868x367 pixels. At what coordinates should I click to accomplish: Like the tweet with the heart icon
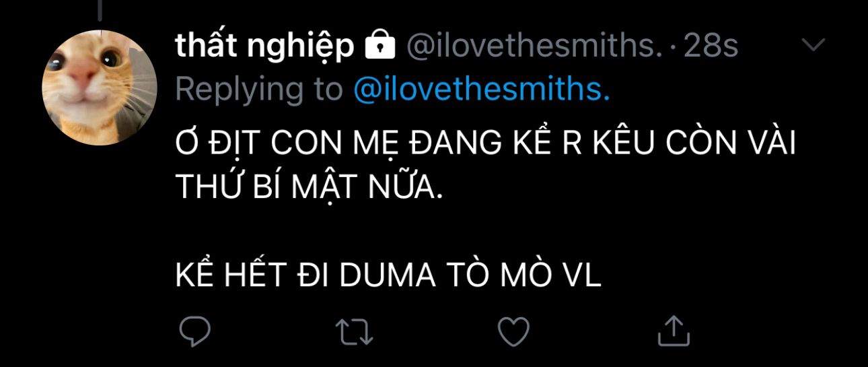pyautogui.click(x=513, y=331)
